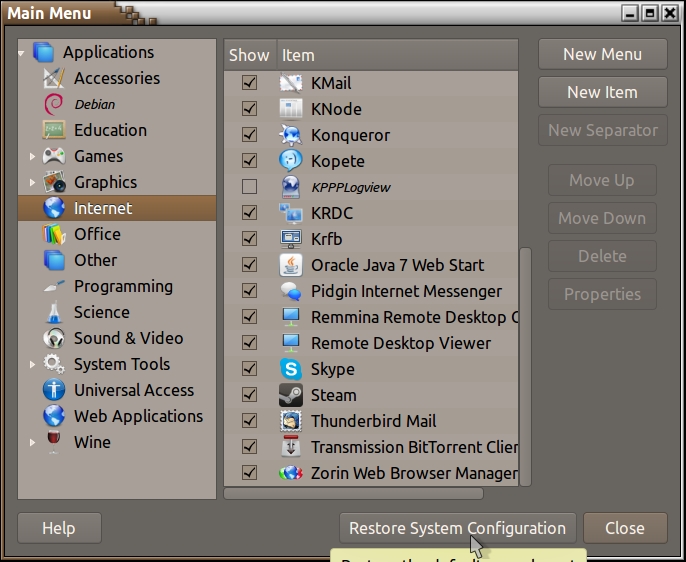The width and height of the screenshot is (686, 562).
Task: Open the Sound & Video category
Action: coord(128,338)
